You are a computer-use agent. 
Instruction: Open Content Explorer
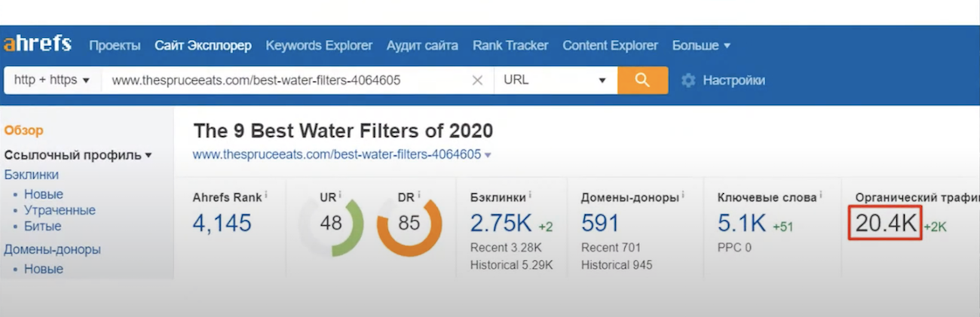[610, 45]
